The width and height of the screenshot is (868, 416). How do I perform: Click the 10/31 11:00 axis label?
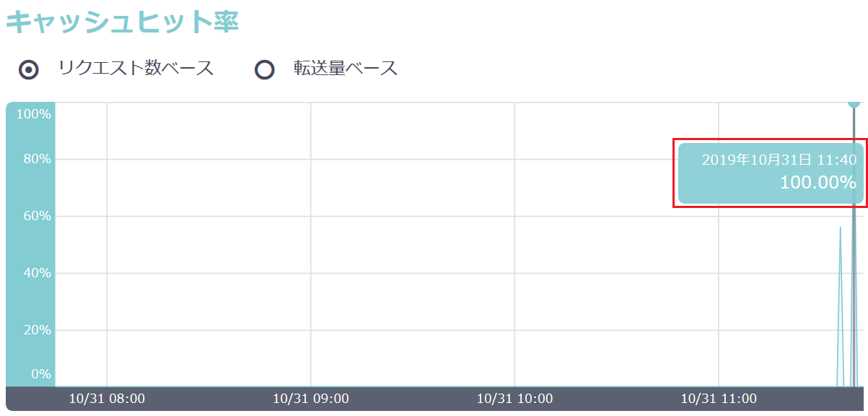pos(719,398)
